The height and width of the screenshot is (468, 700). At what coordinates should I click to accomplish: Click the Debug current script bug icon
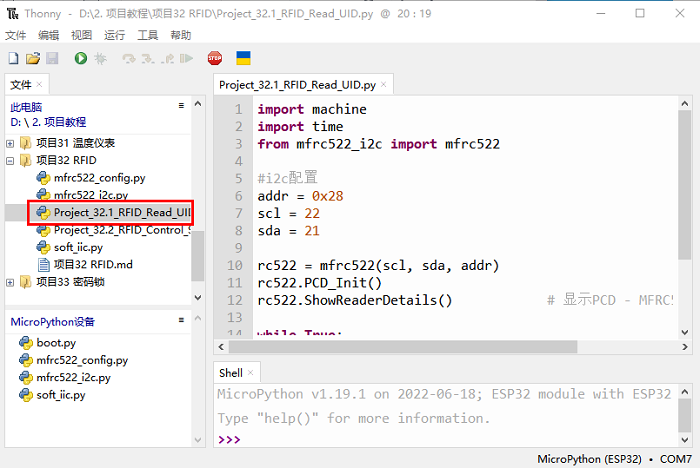[100, 60]
